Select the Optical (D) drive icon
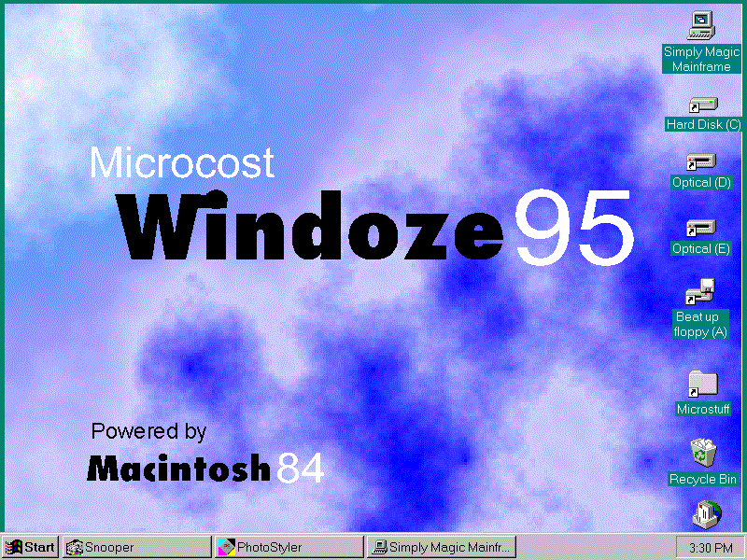The width and height of the screenshot is (747, 560). coord(701,162)
